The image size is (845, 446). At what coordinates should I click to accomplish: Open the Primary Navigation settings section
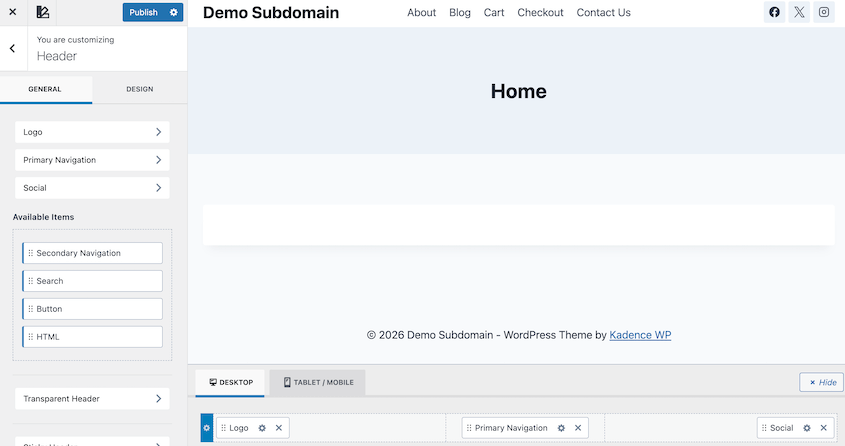(92, 160)
